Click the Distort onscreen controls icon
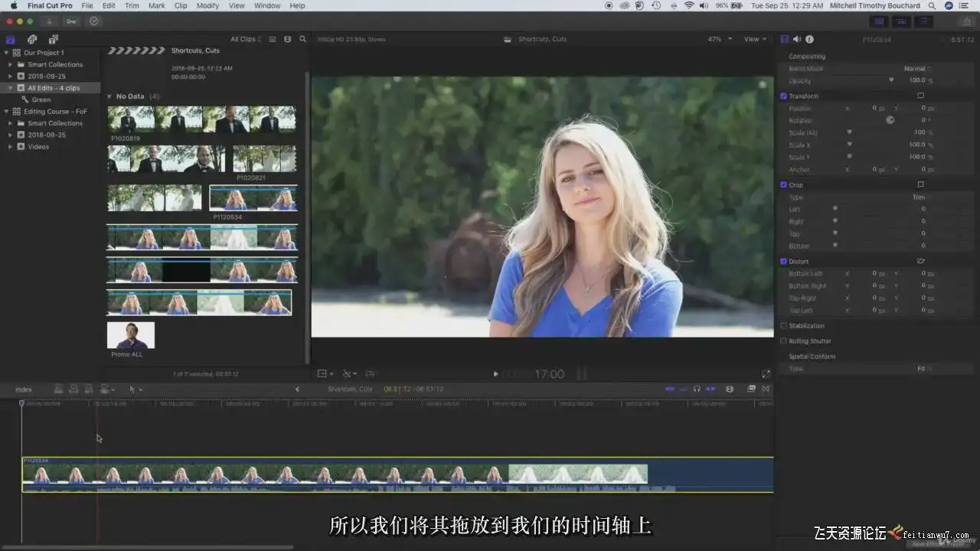980x551 pixels. point(920,261)
